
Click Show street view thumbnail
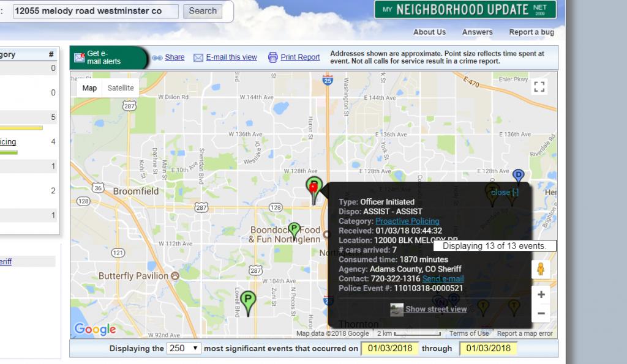(397, 309)
